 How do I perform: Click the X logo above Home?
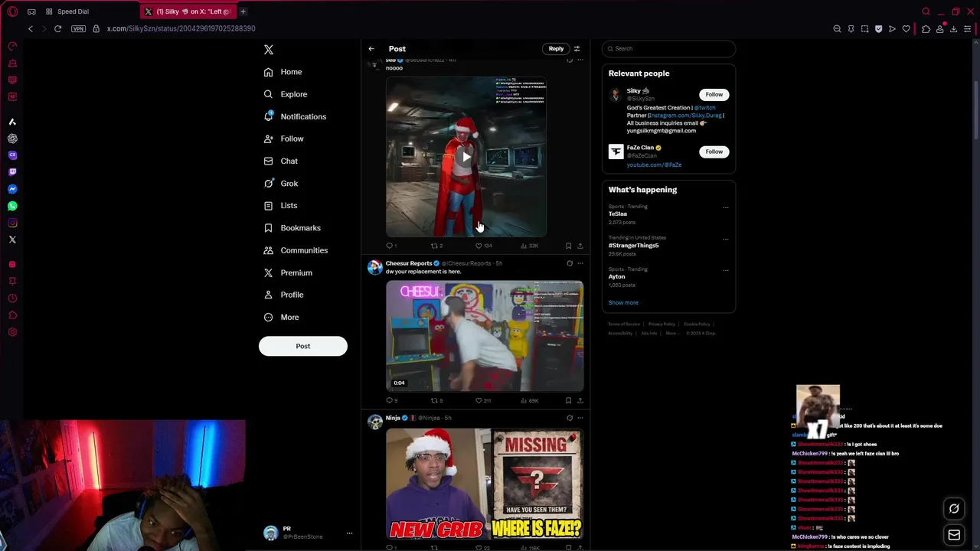[269, 50]
